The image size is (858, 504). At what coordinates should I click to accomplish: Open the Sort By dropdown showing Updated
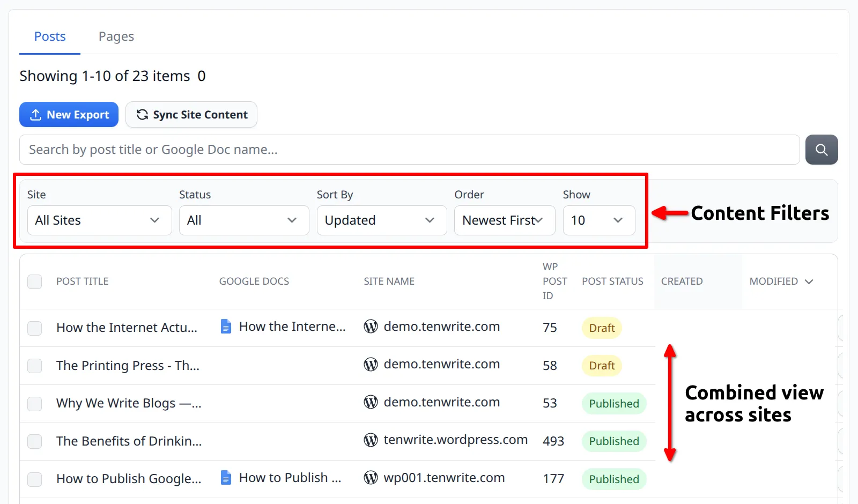pos(381,220)
